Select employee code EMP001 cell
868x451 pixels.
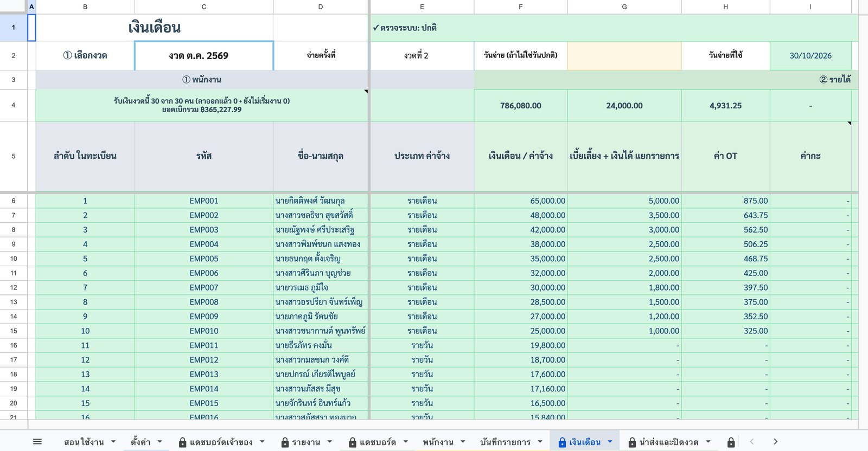coord(204,201)
